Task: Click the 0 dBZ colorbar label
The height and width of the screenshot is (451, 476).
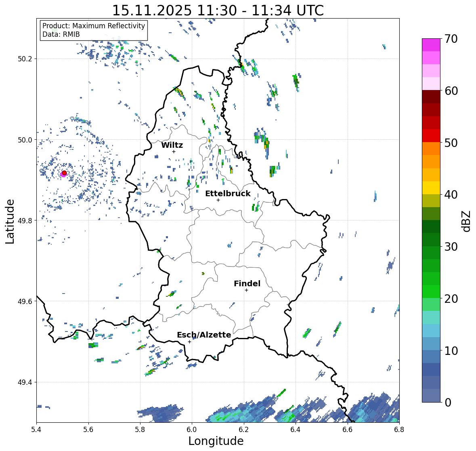Action: click(x=448, y=403)
